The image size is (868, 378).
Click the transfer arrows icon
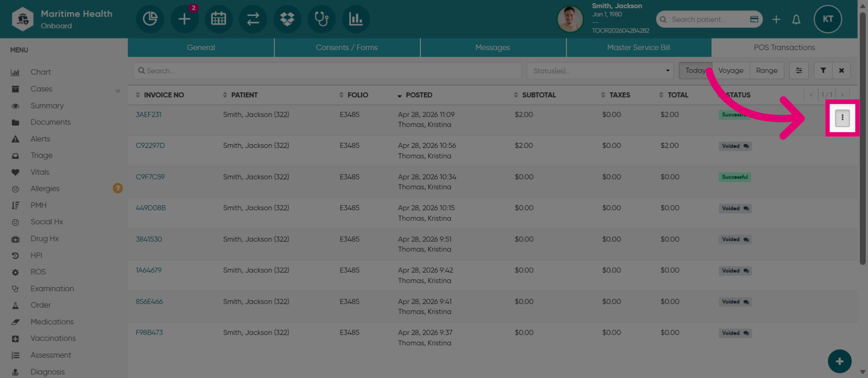pos(253,19)
